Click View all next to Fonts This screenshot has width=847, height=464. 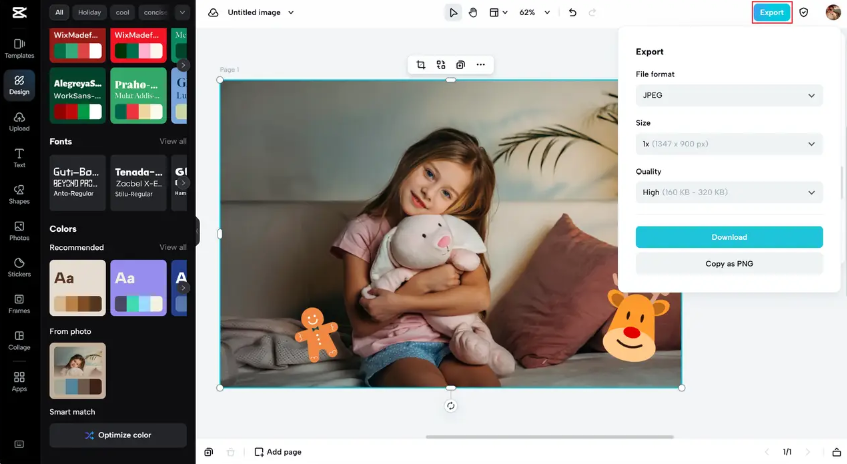(x=173, y=142)
